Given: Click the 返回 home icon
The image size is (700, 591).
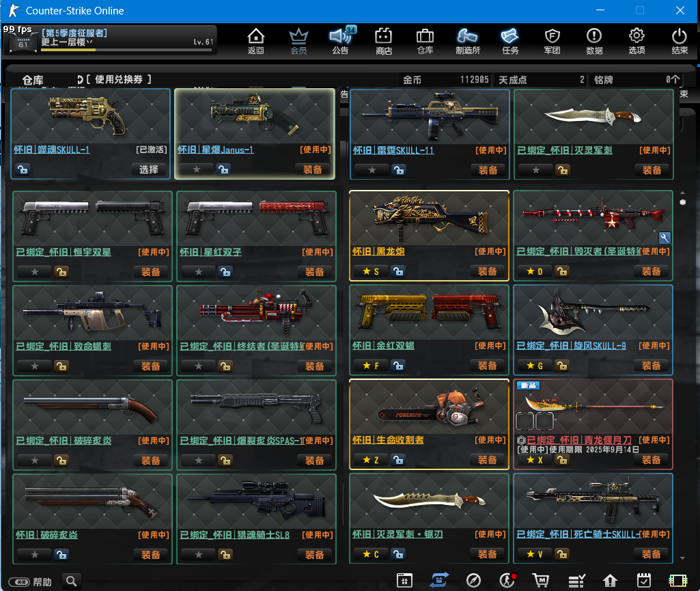Looking at the screenshot, I should [x=256, y=40].
